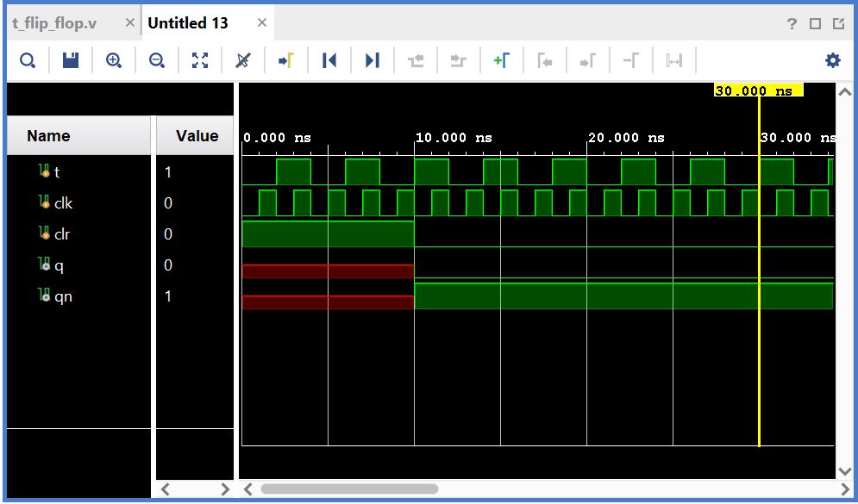Jump to time 0 of simulation

click(x=329, y=60)
